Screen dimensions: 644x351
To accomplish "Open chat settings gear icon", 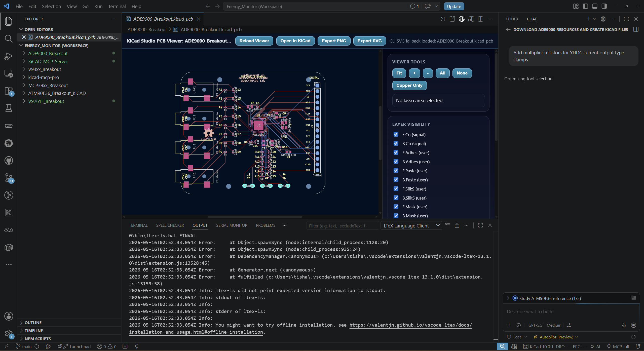I will [x=603, y=19].
